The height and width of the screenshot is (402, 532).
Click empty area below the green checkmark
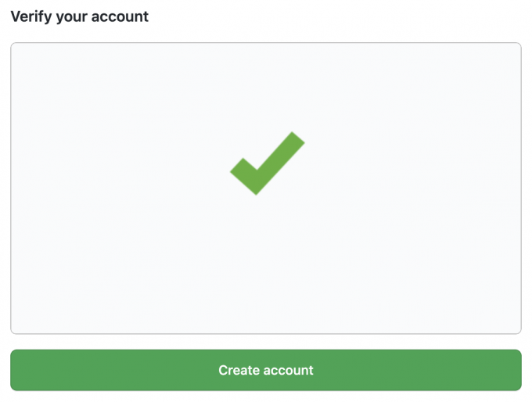(266, 258)
